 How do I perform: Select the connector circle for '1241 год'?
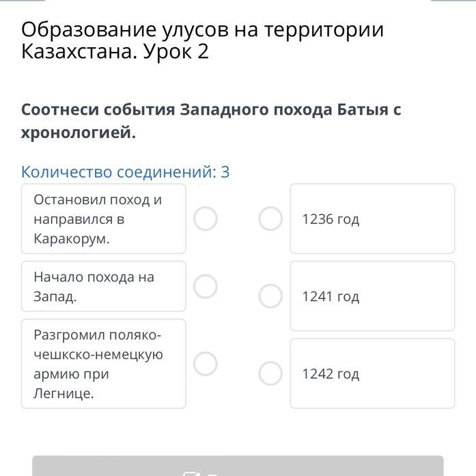[270, 296]
